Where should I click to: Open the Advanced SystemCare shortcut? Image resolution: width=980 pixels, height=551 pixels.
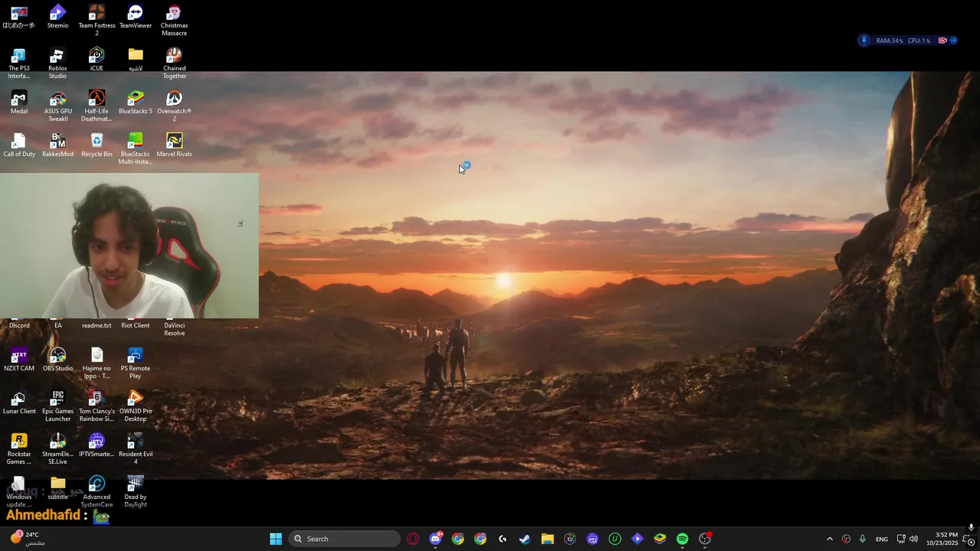point(96,491)
